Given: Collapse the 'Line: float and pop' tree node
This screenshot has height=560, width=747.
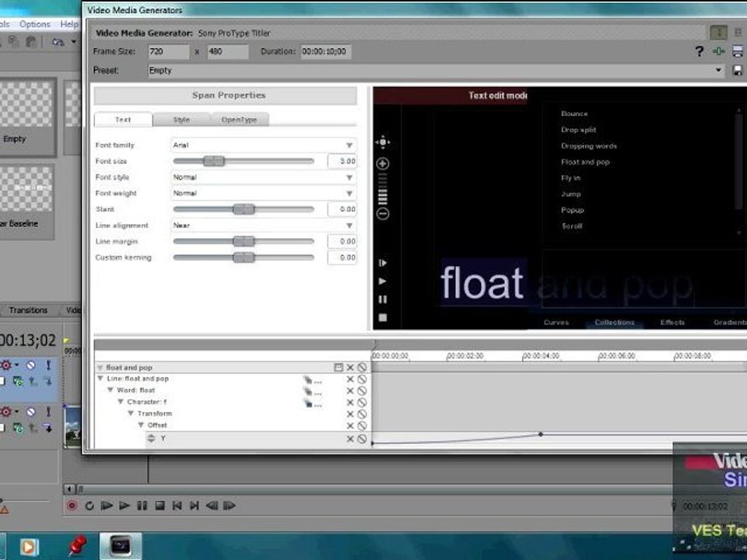Looking at the screenshot, I should pos(100,379).
